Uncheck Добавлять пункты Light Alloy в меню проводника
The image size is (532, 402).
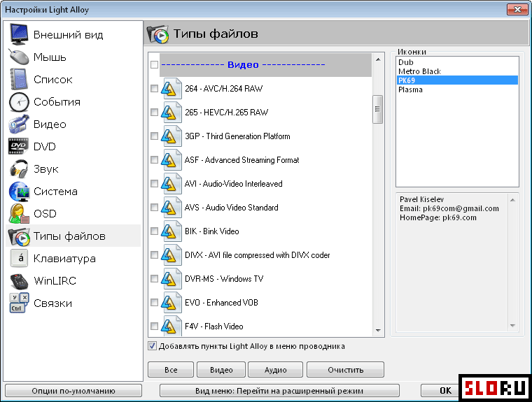tap(152, 346)
